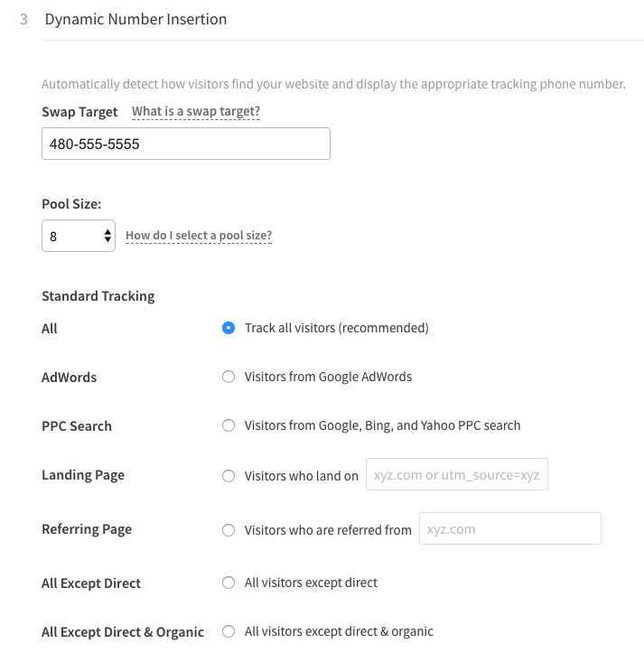Select the 'All visitors except direct' radio button
The width and height of the screenshot is (644, 662).
[x=229, y=583]
